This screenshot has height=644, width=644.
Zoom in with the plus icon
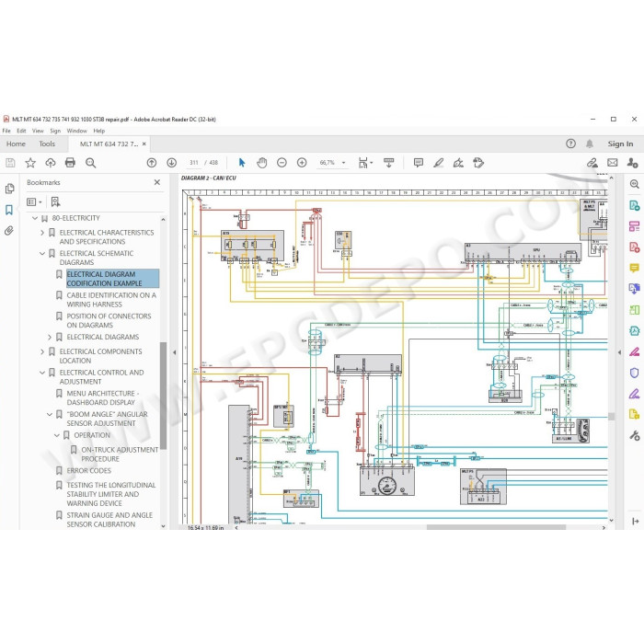coord(302,163)
